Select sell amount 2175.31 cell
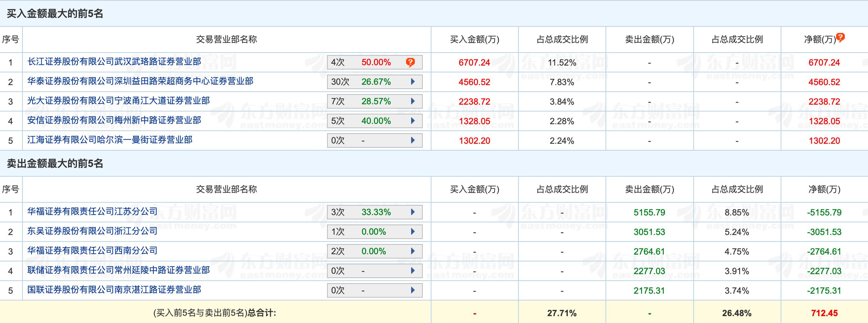The height and width of the screenshot is (323, 868). pos(649,291)
